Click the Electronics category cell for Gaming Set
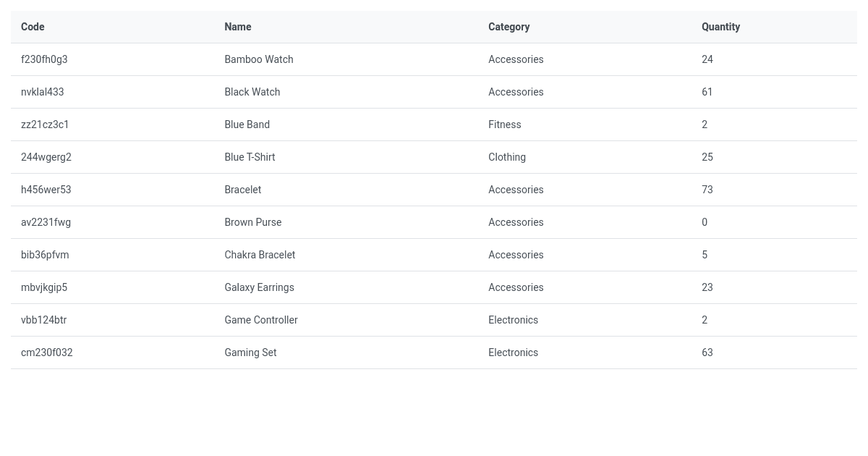This screenshot has width=868, height=456. 513,352
